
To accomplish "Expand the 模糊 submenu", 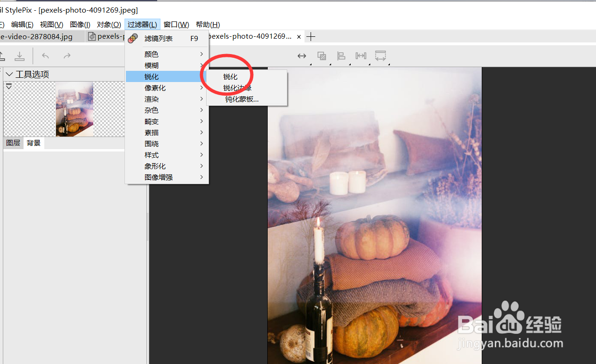I will [x=167, y=66].
